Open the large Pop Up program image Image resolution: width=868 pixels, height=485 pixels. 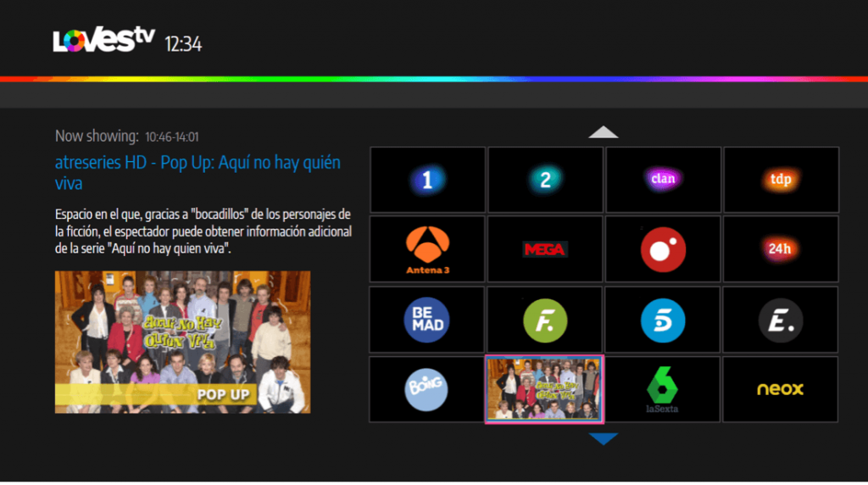pyautogui.click(x=183, y=343)
